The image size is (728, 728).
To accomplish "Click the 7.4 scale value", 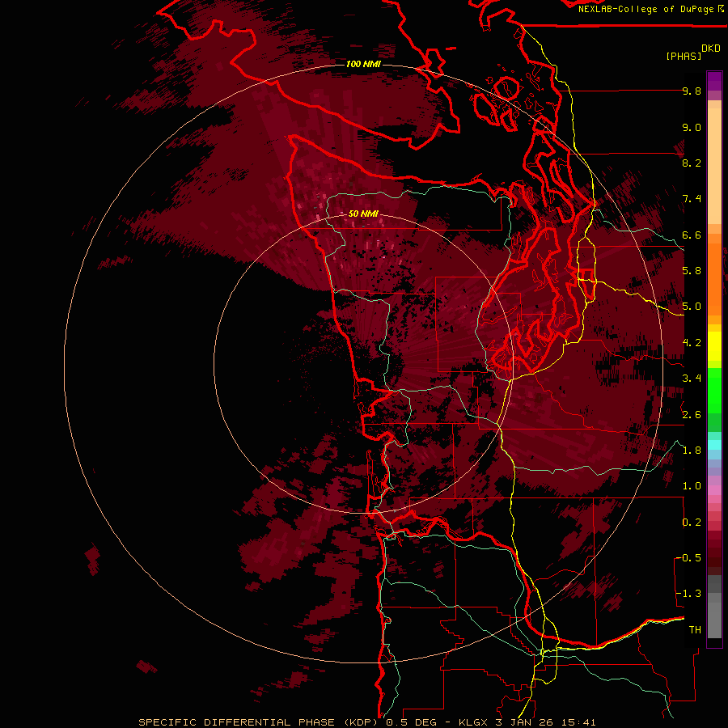I will click(692, 199).
